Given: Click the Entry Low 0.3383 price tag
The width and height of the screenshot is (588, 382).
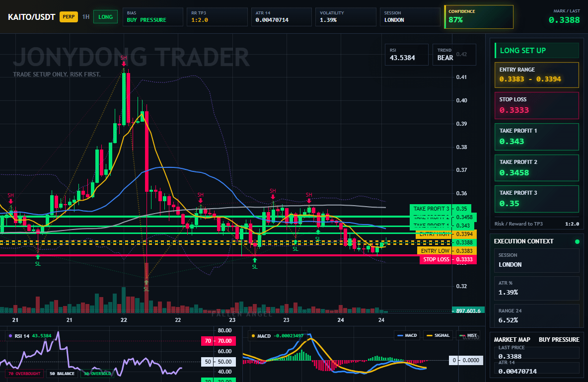Looking at the screenshot, I should [446, 251].
